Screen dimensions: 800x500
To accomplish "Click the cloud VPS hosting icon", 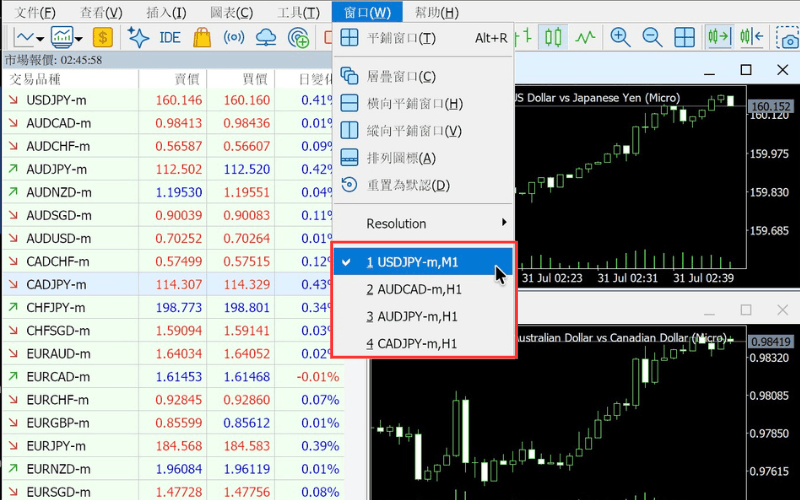I will point(266,37).
